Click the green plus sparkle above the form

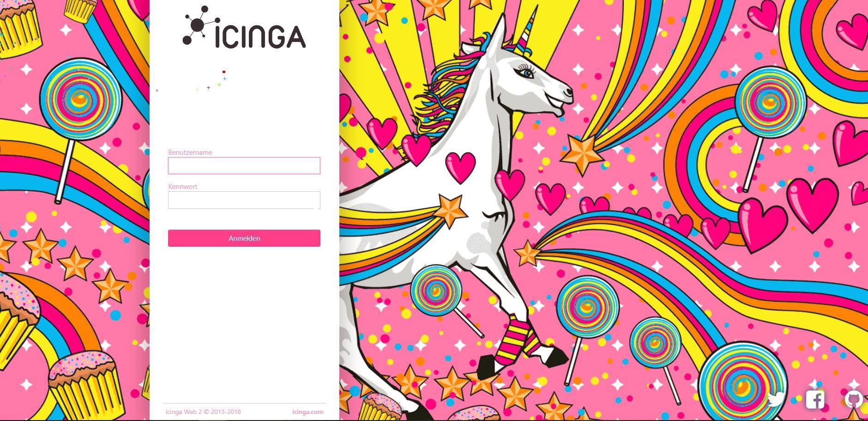pos(219,85)
